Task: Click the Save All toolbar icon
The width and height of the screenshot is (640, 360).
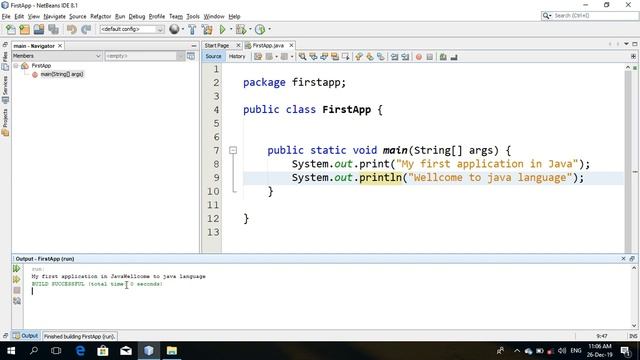Action: click(x=53, y=29)
